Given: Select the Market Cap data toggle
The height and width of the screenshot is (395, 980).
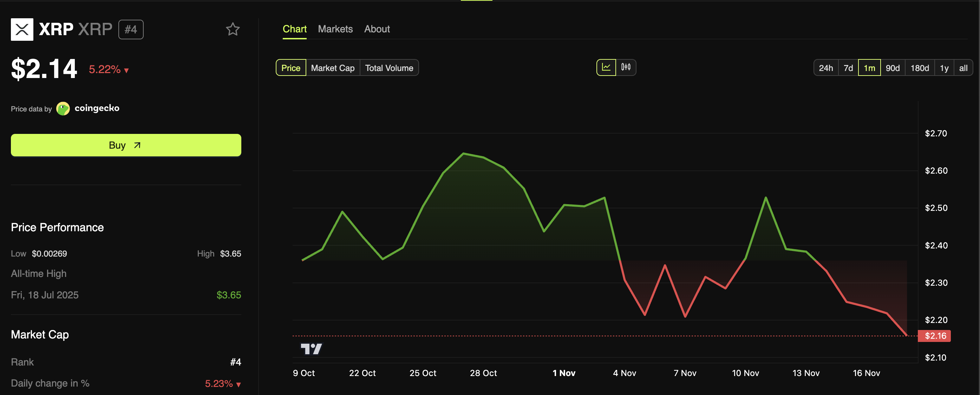Looking at the screenshot, I should tap(333, 68).
